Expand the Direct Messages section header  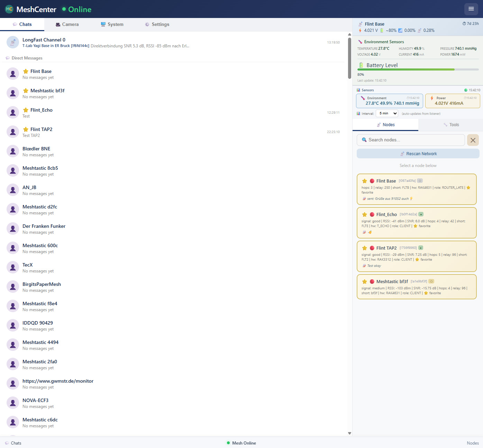tap(27, 58)
